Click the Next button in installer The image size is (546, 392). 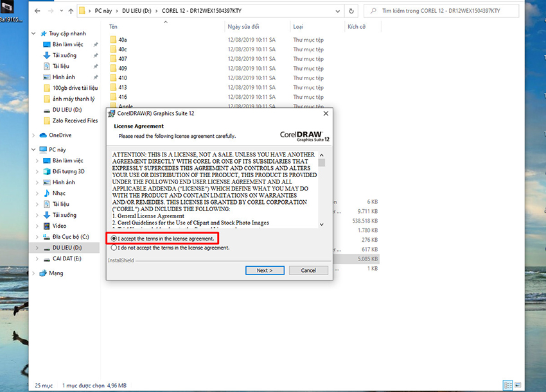(x=265, y=270)
